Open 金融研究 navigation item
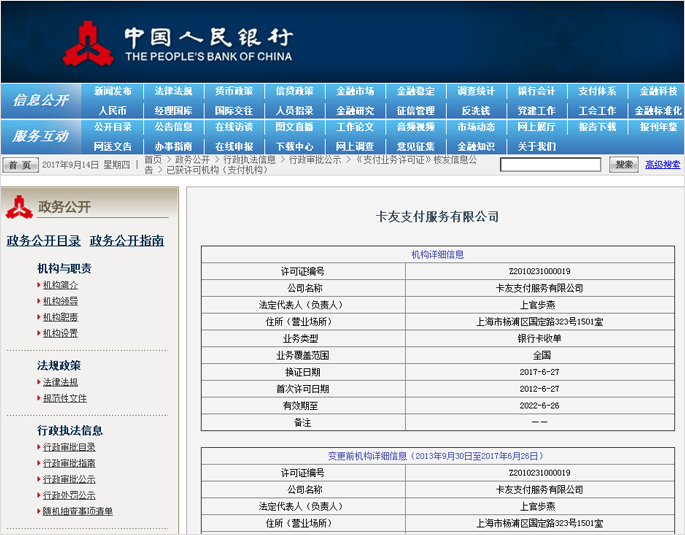This screenshot has height=535, width=685. 355,110
